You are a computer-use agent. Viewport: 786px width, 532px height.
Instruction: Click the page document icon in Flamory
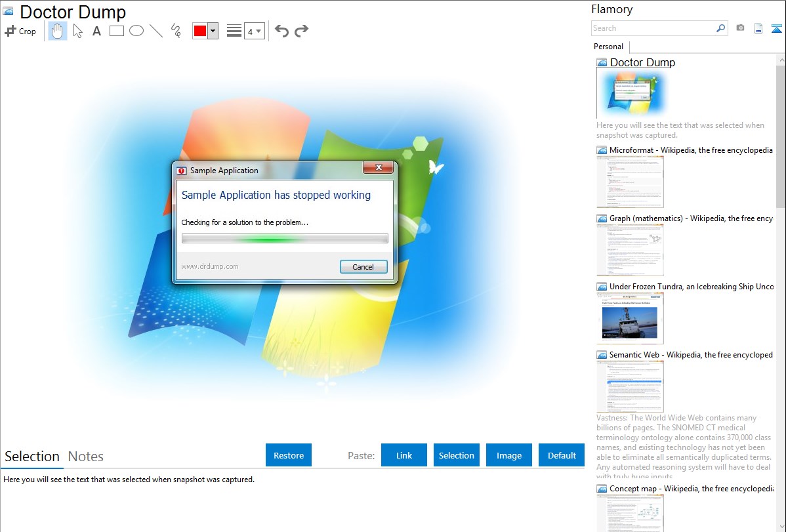(x=758, y=28)
